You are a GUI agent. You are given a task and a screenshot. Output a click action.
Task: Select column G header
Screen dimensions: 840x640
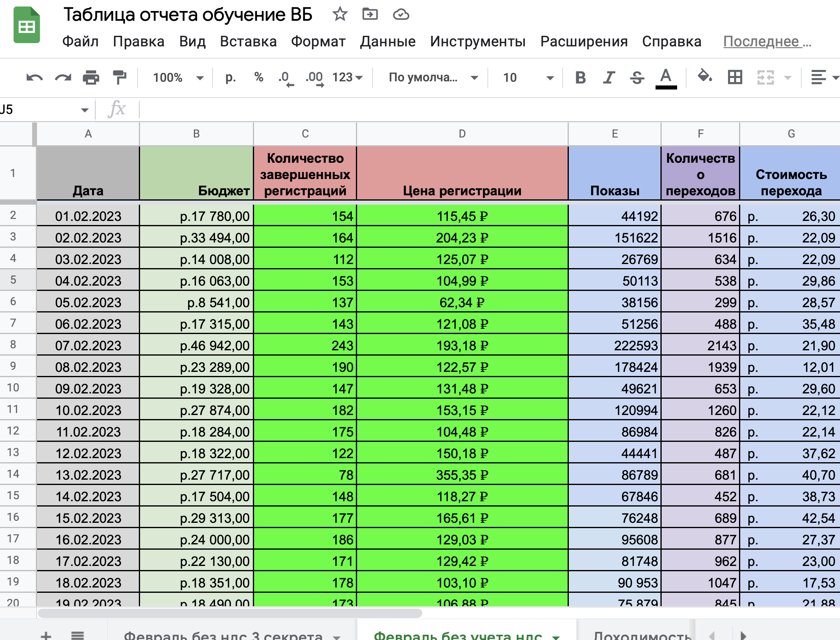(x=791, y=134)
